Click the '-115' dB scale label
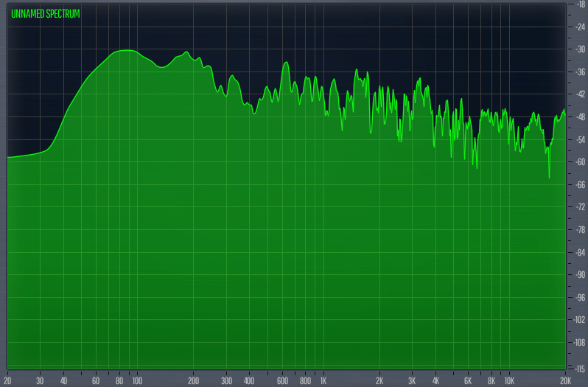This screenshot has width=588, height=387. pyautogui.click(x=580, y=369)
